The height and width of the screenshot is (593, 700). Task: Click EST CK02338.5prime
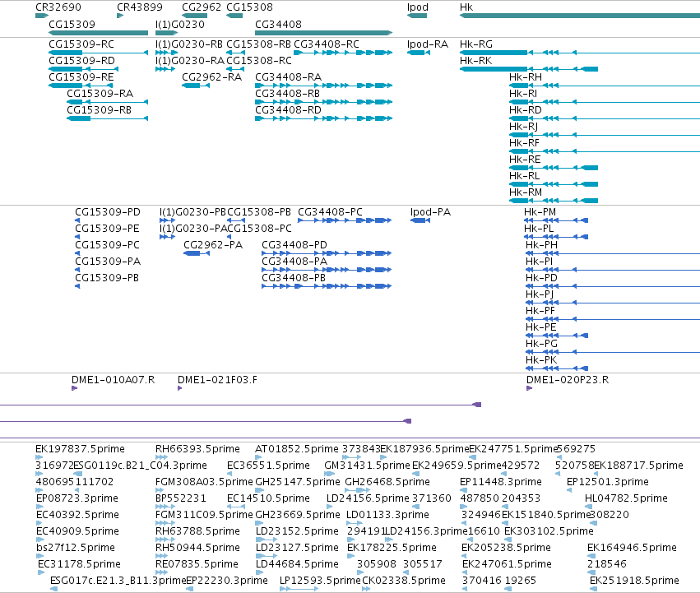(x=404, y=581)
